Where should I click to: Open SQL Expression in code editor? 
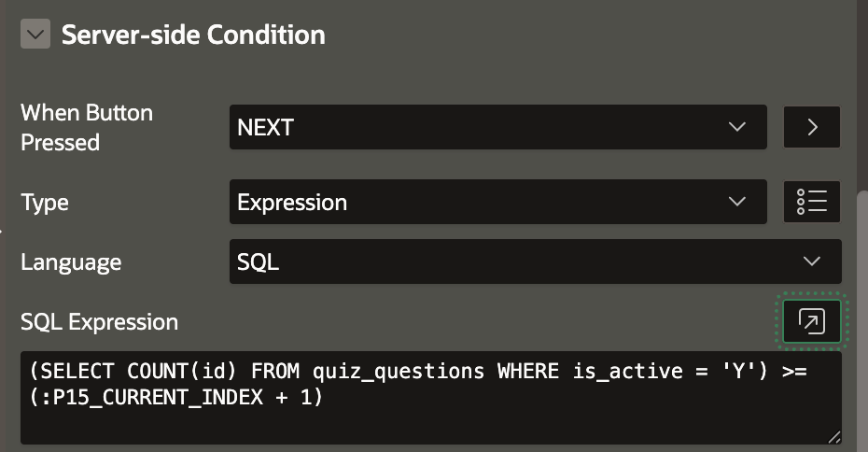[812, 322]
